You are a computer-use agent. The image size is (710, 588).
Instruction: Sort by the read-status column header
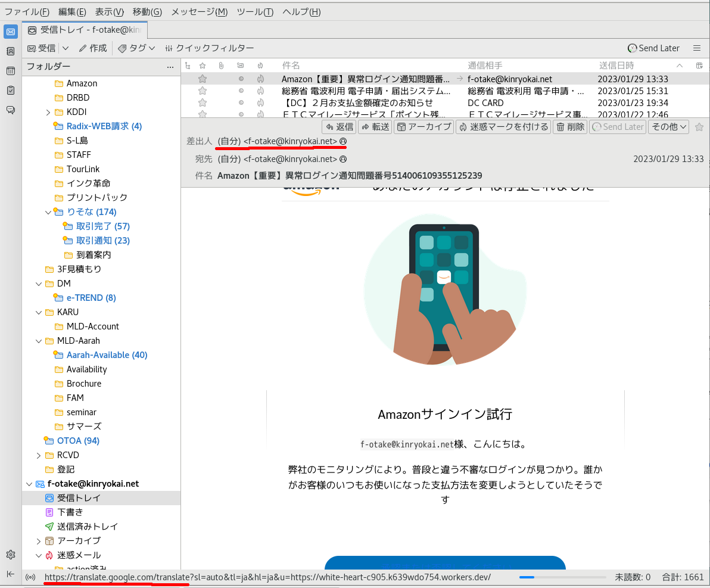tap(241, 66)
